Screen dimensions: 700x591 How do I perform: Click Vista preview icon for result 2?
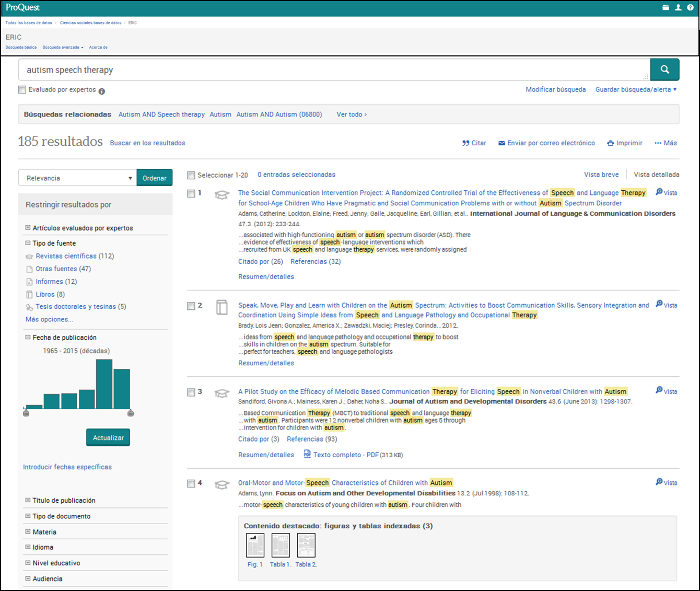coord(659,304)
